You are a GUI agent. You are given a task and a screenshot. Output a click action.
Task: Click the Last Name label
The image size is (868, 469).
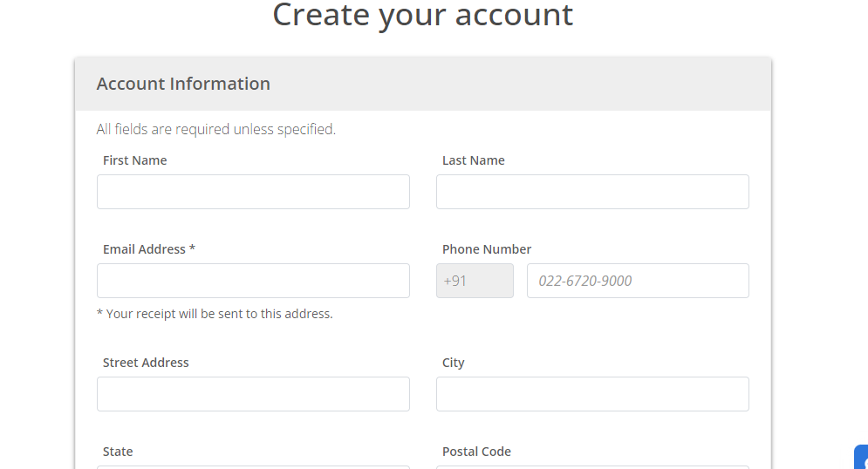(x=474, y=160)
